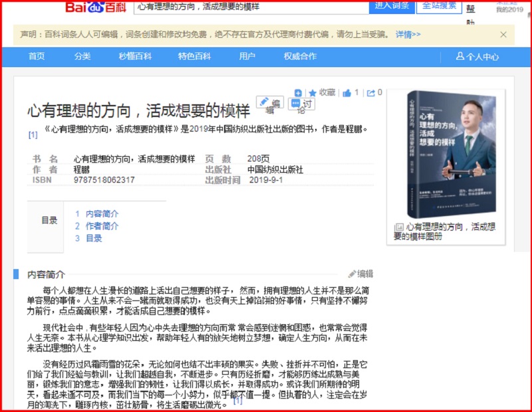Favorite the entry with the 收藏 star

pos(321,93)
